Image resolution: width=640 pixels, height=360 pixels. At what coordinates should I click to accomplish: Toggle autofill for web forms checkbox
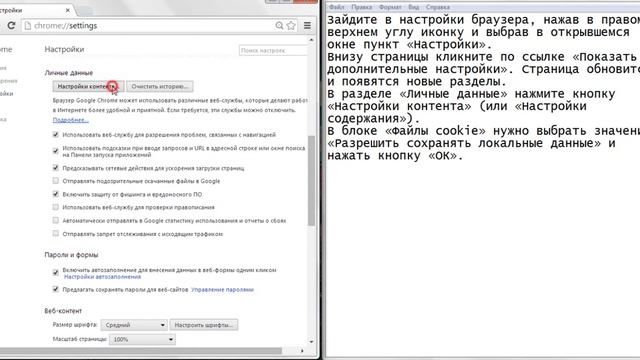pyautogui.click(x=56, y=273)
